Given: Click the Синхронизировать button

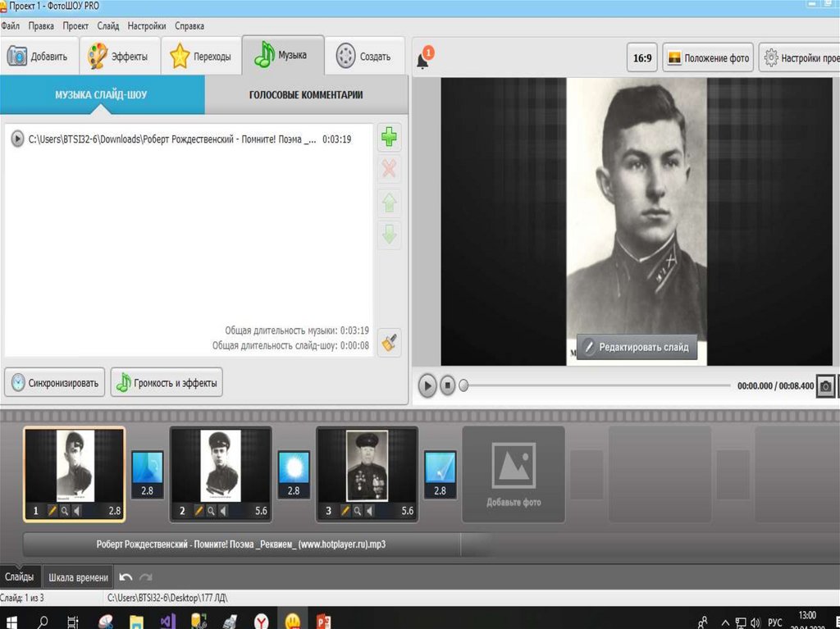Looking at the screenshot, I should 55,382.
